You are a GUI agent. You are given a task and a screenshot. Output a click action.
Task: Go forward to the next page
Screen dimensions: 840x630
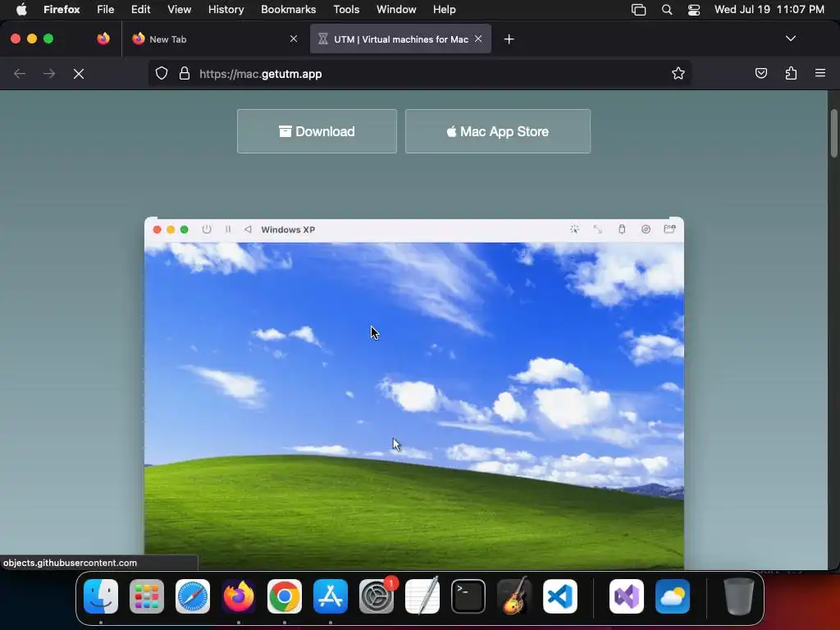tap(49, 74)
